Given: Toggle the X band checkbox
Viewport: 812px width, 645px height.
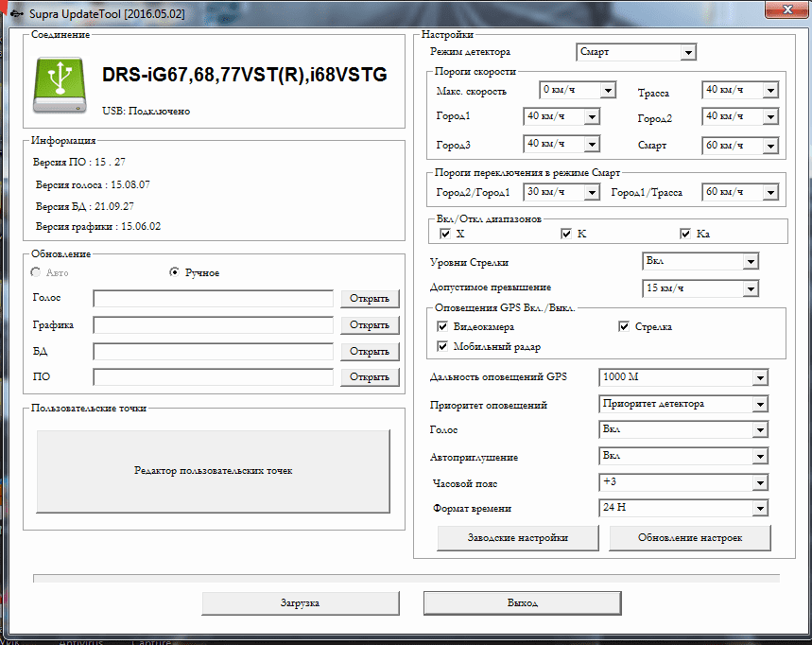Looking at the screenshot, I should [x=445, y=234].
